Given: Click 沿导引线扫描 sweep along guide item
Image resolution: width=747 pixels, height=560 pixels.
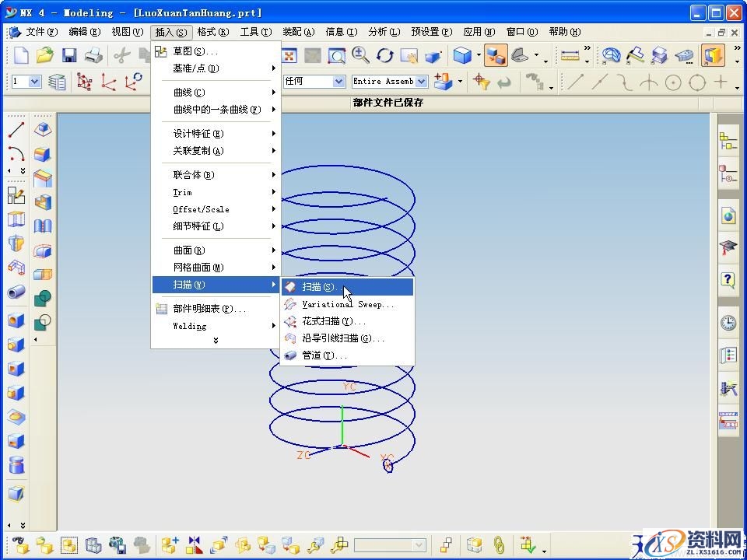Looking at the screenshot, I should [342, 338].
